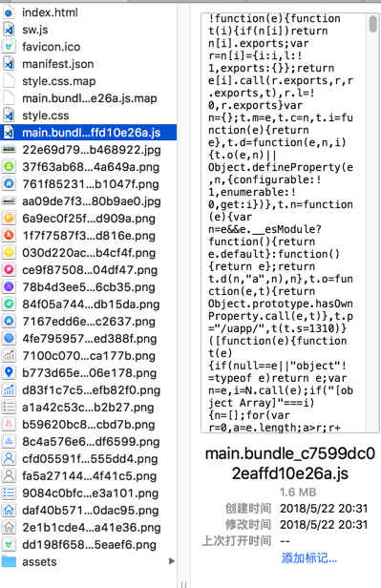Click the icon of dd198f658...5eaef6.png
381x588 pixels.
9,545
